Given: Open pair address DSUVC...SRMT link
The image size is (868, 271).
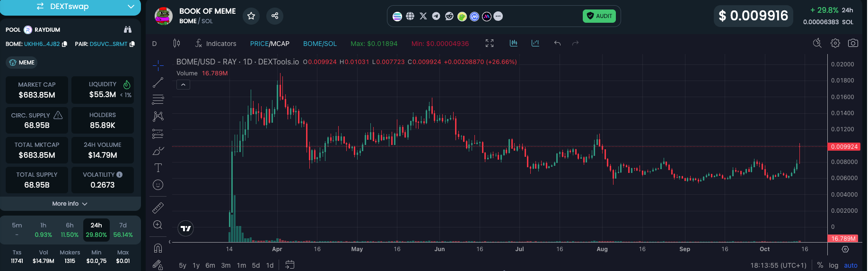Looking at the screenshot, I should click(108, 44).
